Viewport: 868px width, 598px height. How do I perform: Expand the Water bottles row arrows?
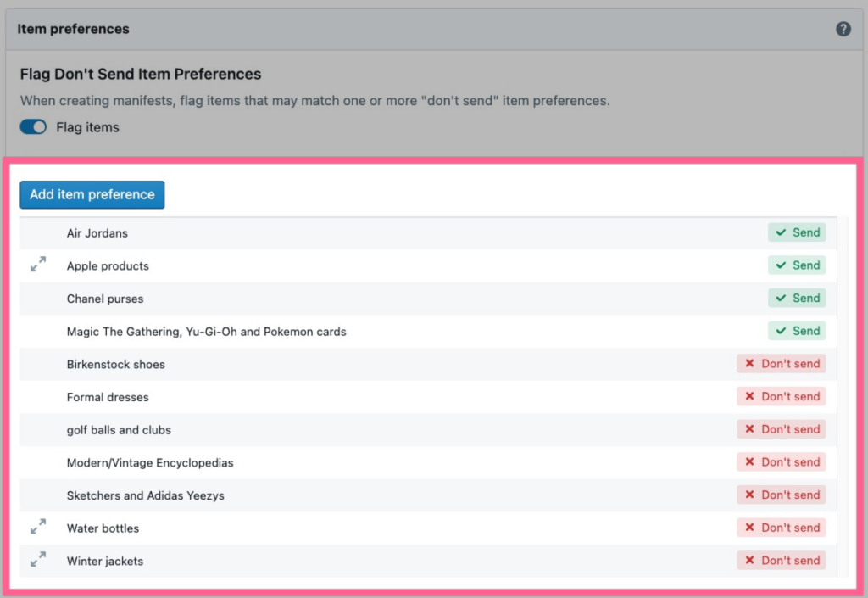click(x=38, y=527)
